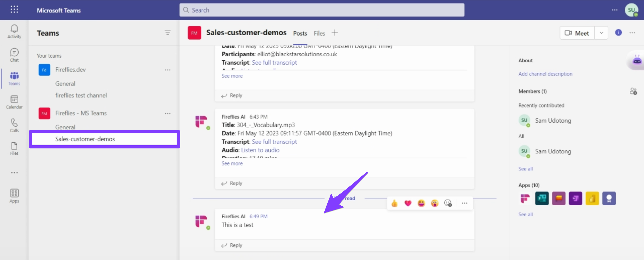Screen dimensions: 644x260
Task: Open See full transcript for Vocabulary.mp3
Action: [274, 142]
